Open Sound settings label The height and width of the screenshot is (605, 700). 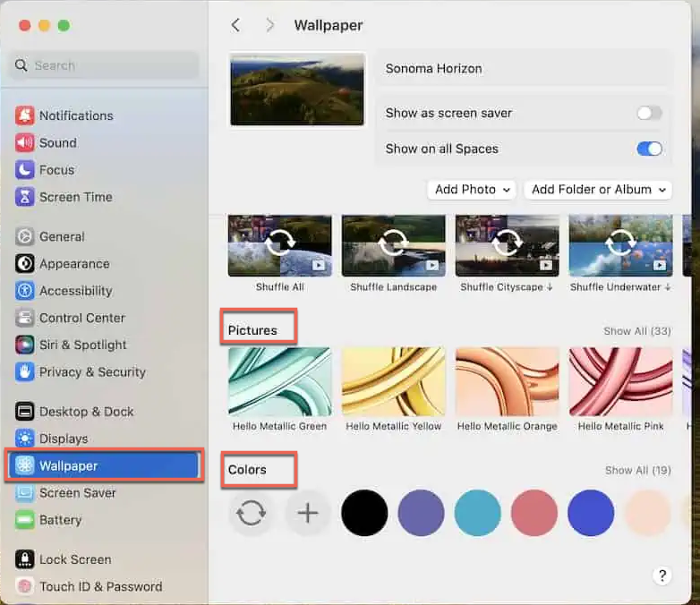point(58,143)
